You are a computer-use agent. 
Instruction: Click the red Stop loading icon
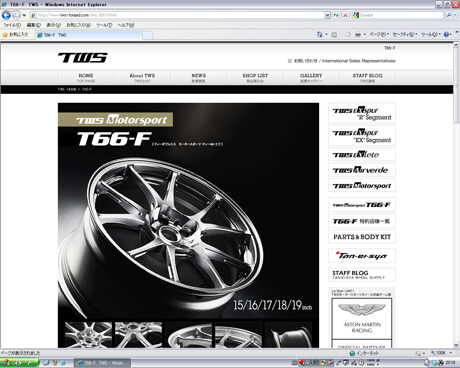point(345,15)
